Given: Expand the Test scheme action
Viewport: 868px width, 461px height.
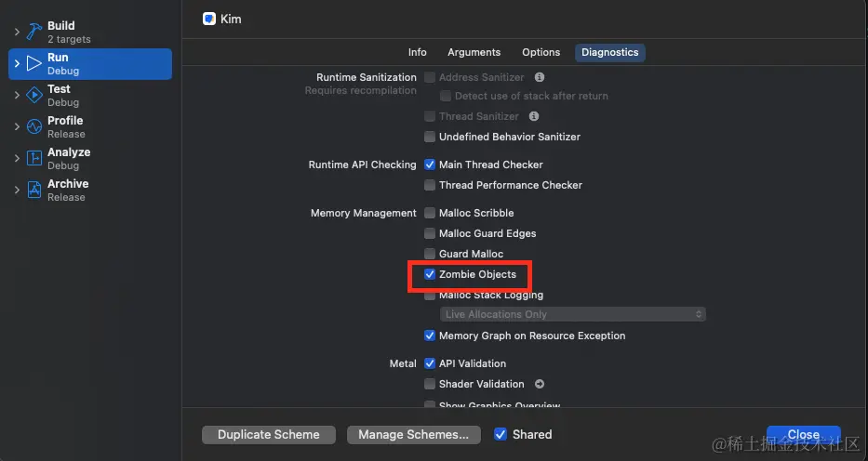Looking at the screenshot, I should 17,95.
